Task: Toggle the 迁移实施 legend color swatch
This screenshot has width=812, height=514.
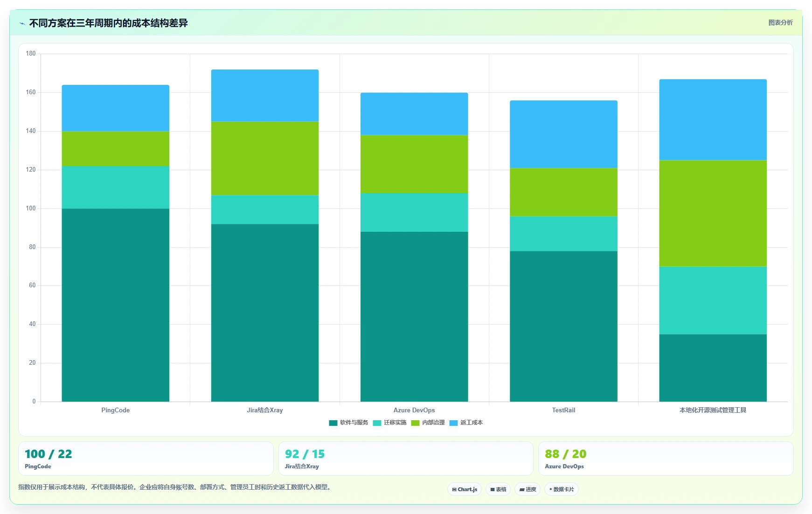Action: (377, 423)
